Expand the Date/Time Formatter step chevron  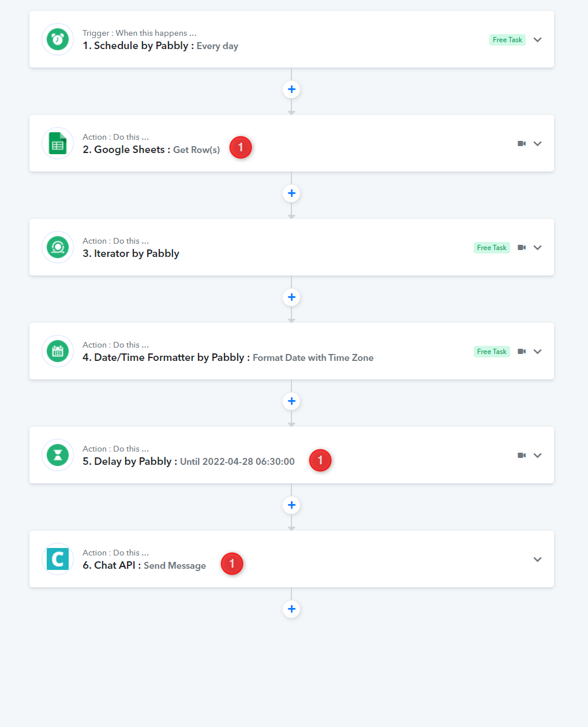[537, 352]
